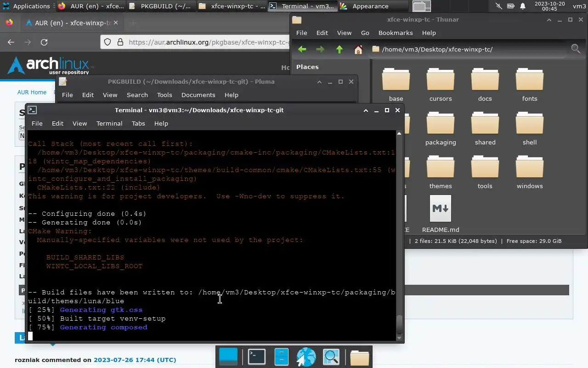Open Thunar's File menu

pyautogui.click(x=302, y=33)
